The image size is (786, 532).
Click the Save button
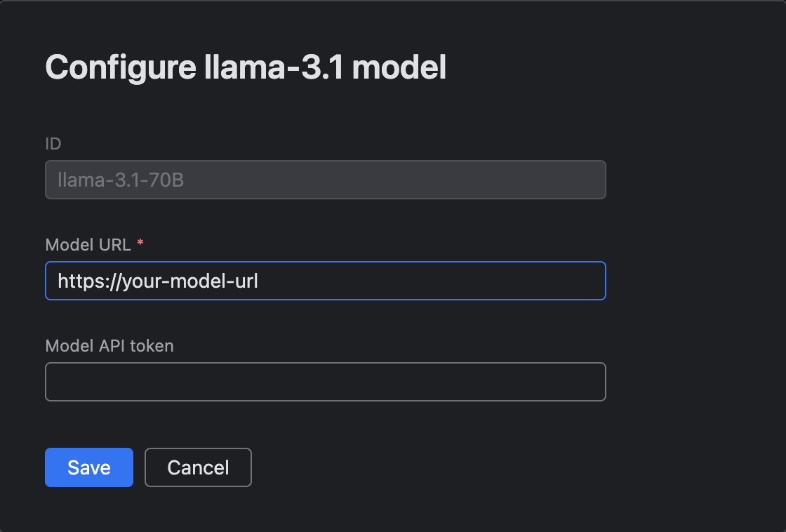click(89, 467)
